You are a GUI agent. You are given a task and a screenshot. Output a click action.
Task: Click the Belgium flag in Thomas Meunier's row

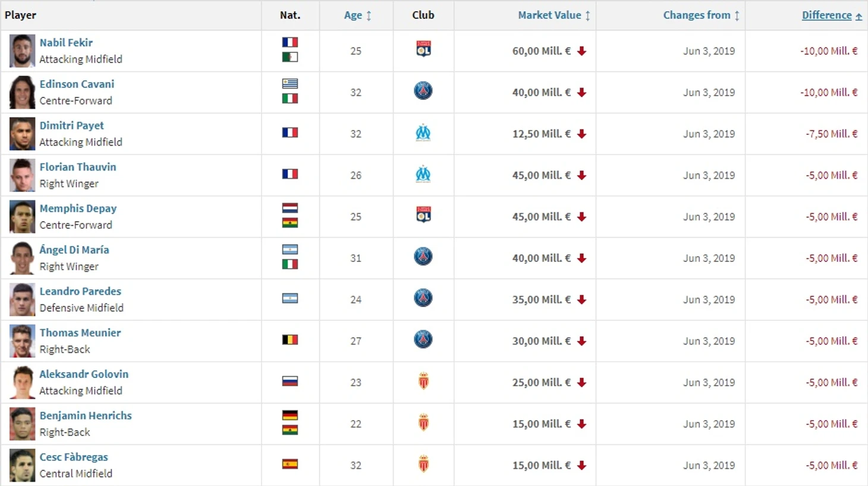coord(290,340)
